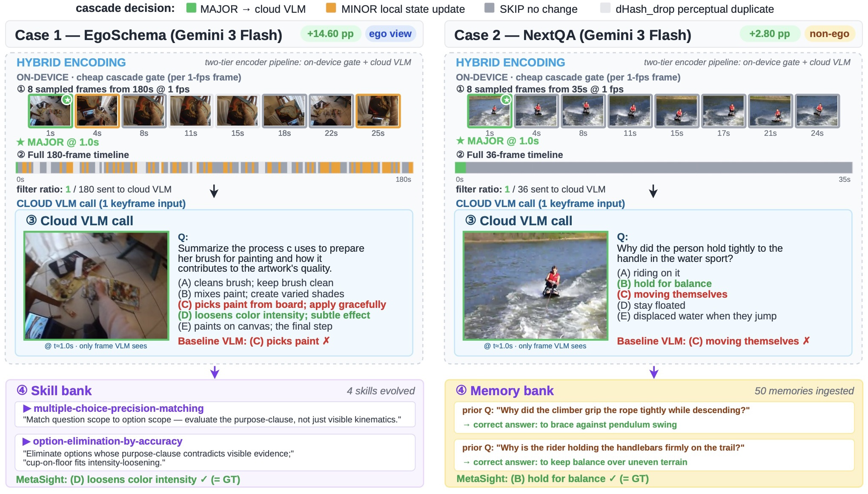Select Case 1 frame thumbnail at 18s
The width and height of the screenshot is (868, 494).
[284, 111]
